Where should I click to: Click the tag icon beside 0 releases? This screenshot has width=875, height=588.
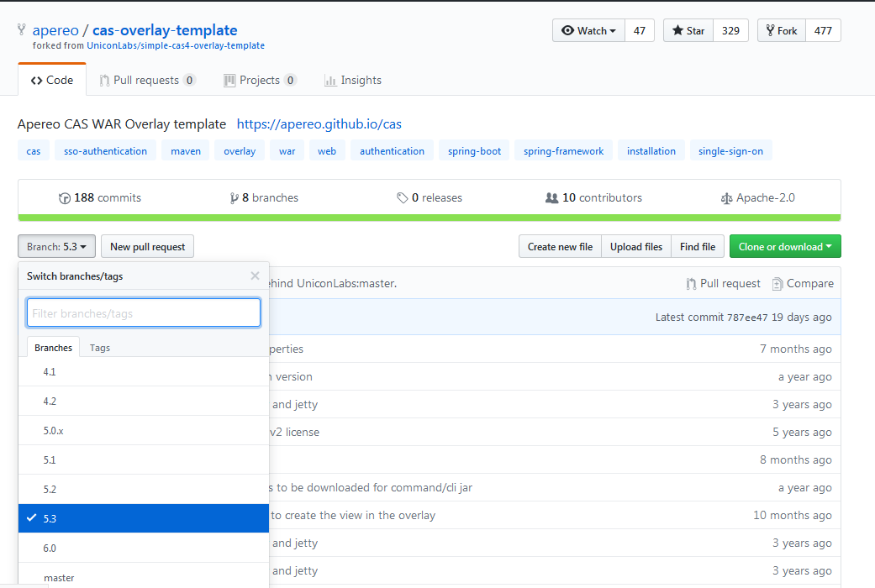pos(402,198)
